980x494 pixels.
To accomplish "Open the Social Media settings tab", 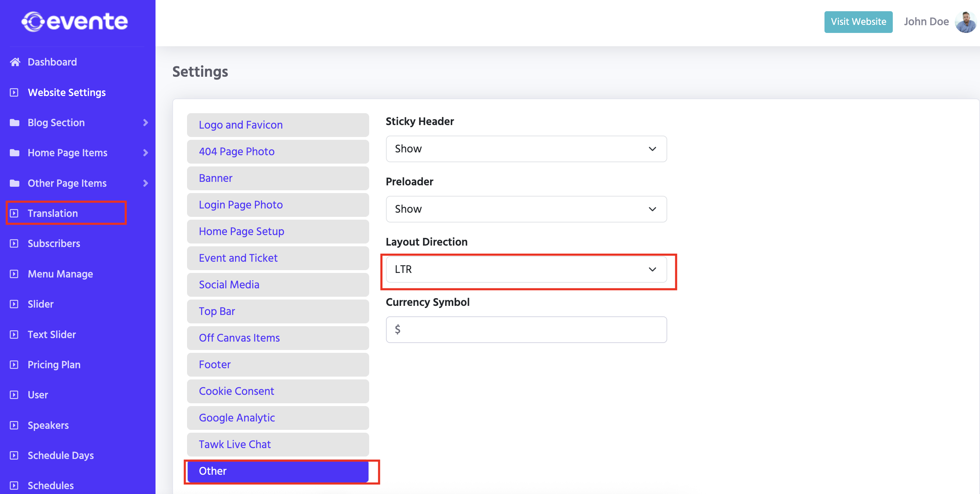I will pyautogui.click(x=278, y=285).
